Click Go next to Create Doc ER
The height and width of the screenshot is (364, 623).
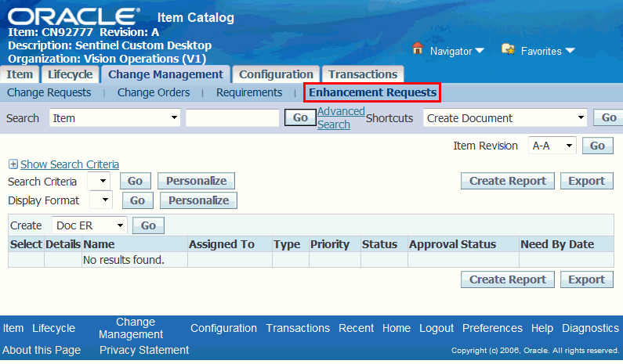pos(148,225)
